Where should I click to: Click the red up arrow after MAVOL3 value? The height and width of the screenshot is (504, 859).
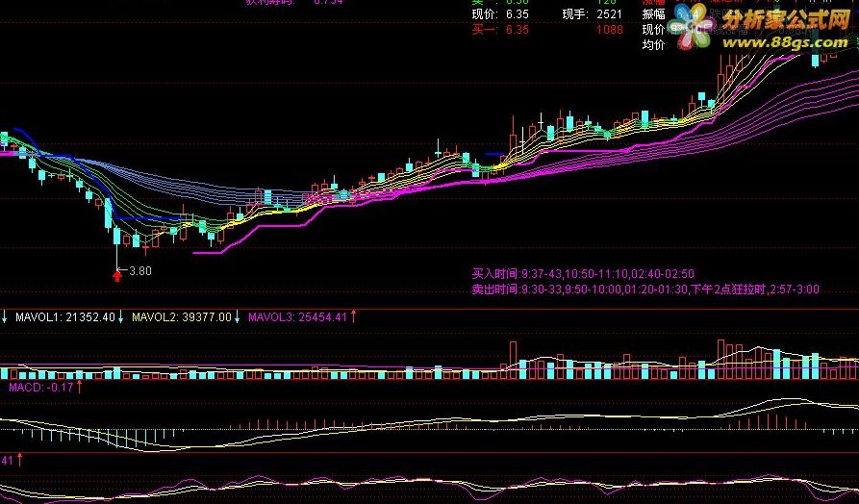point(353,316)
